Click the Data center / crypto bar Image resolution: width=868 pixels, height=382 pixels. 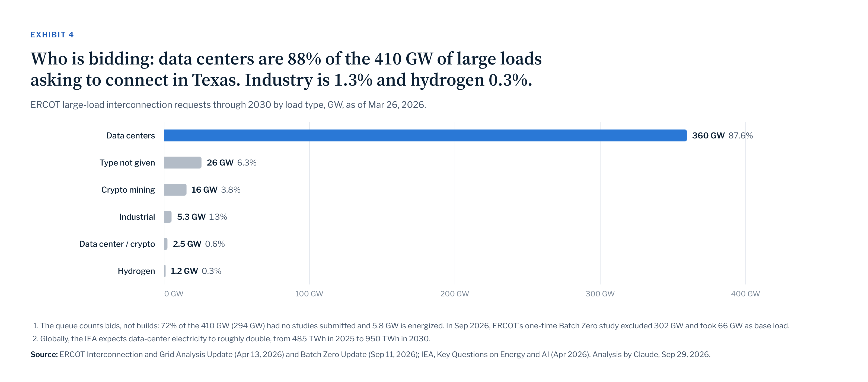(x=166, y=244)
